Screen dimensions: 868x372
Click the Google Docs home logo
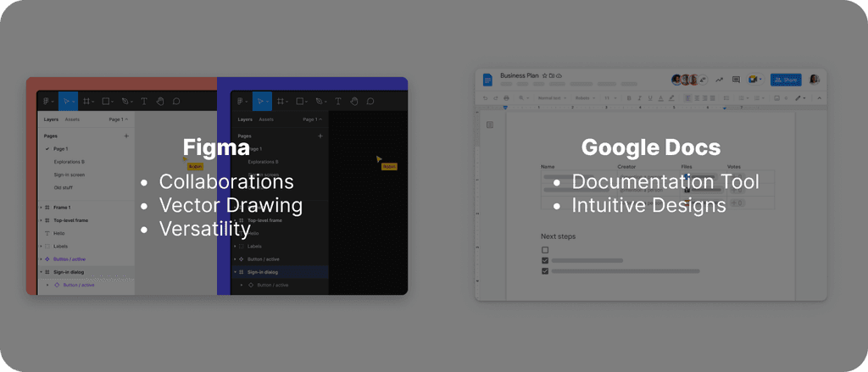pyautogui.click(x=487, y=80)
